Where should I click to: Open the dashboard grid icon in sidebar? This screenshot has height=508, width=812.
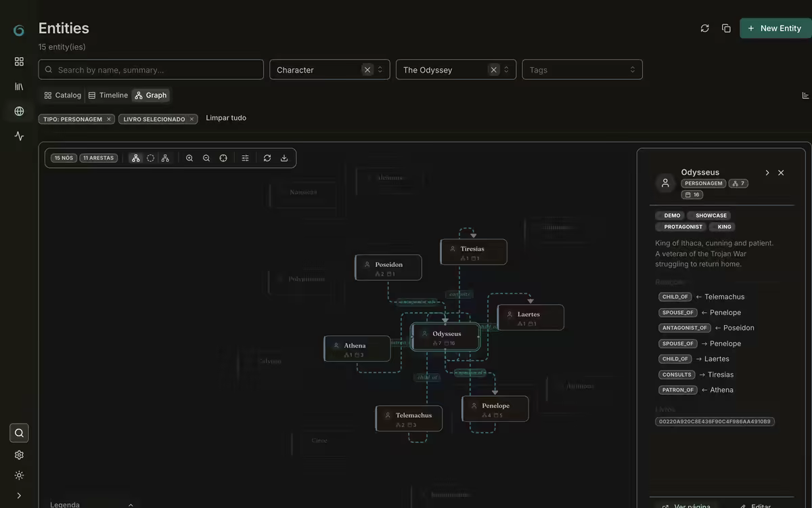point(19,62)
